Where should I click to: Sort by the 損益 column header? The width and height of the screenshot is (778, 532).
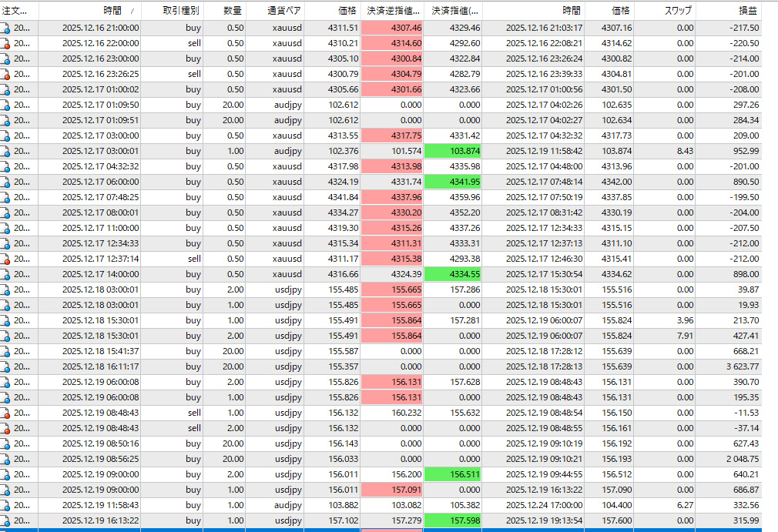[x=729, y=11]
